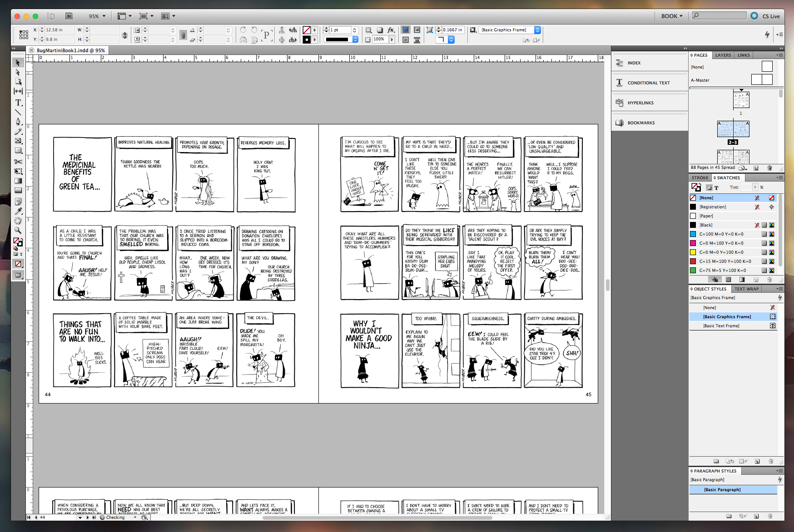Select the Pencil tool

pos(18,131)
